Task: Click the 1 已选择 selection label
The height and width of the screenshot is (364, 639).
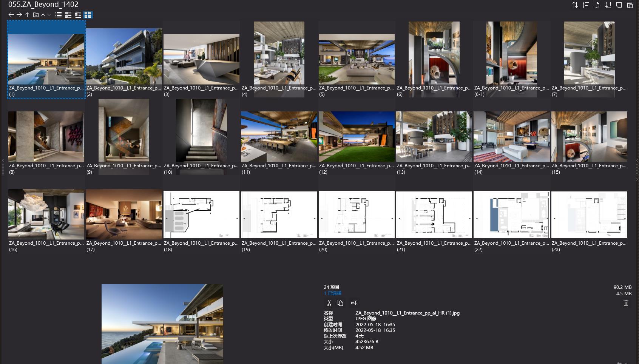Action: point(332,293)
